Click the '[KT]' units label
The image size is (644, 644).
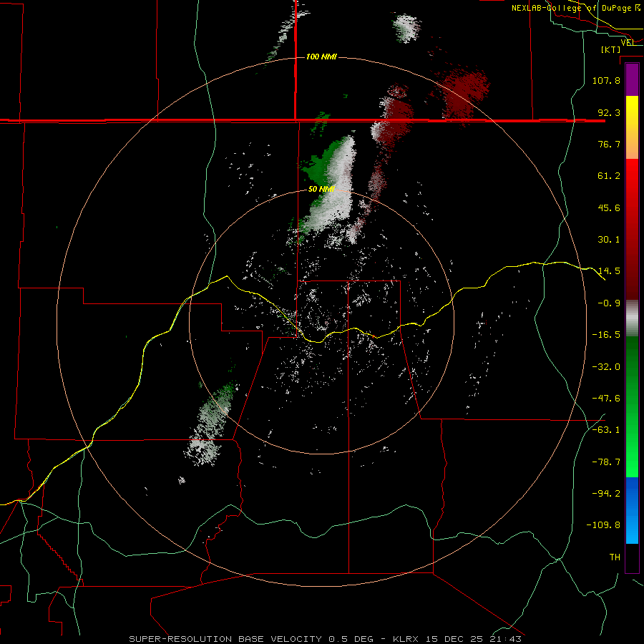[x=610, y=49]
